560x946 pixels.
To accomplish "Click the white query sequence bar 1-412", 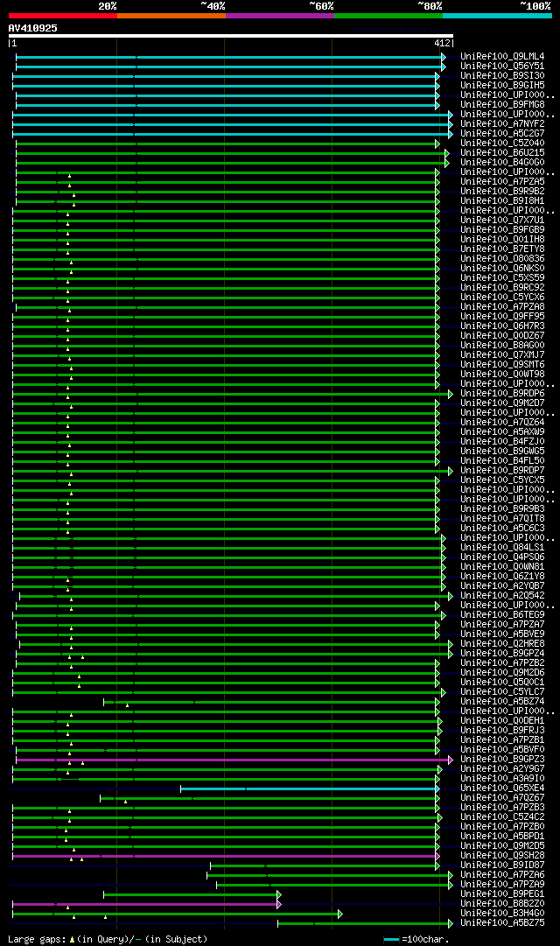I will pos(230,36).
